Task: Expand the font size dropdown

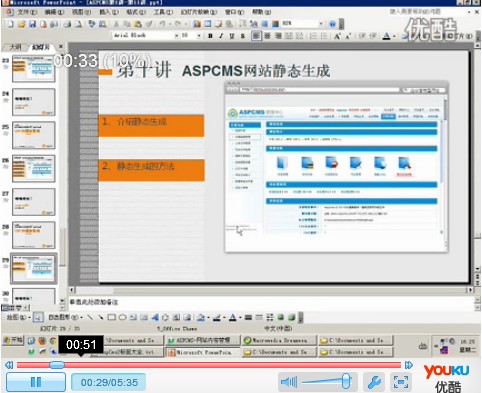Action: (199, 36)
